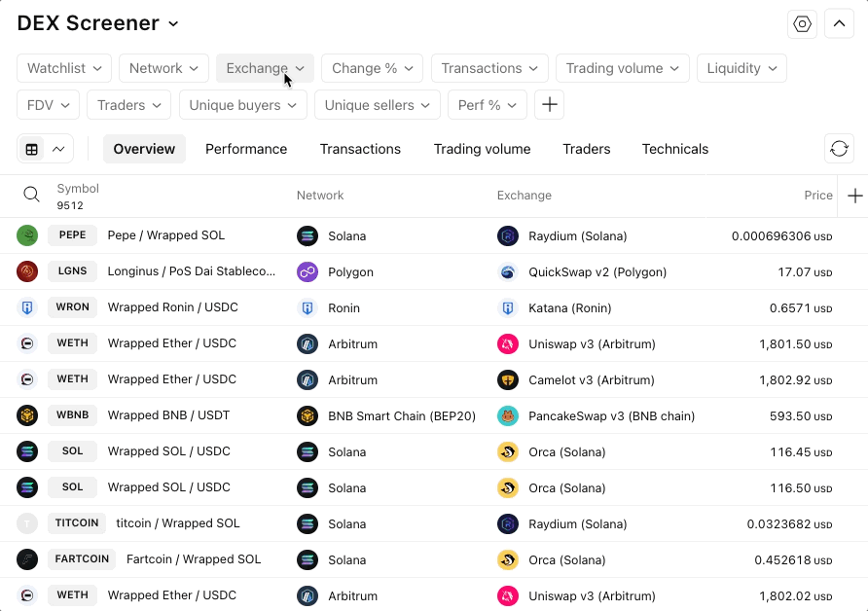Image resolution: width=868 pixels, height=611 pixels.
Task: Open the Longinus / PoS Dai pair row
Action: [191, 271]
